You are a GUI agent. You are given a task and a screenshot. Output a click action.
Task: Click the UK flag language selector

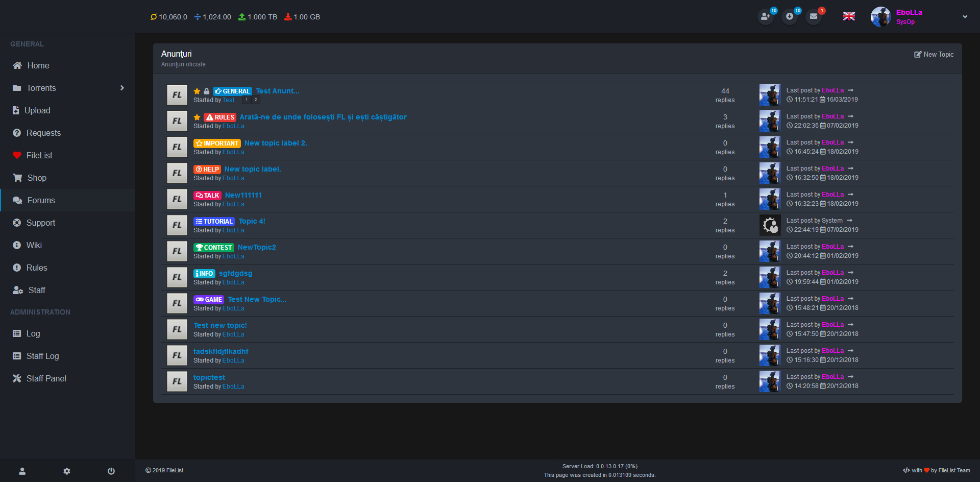(x=849, y=16)
